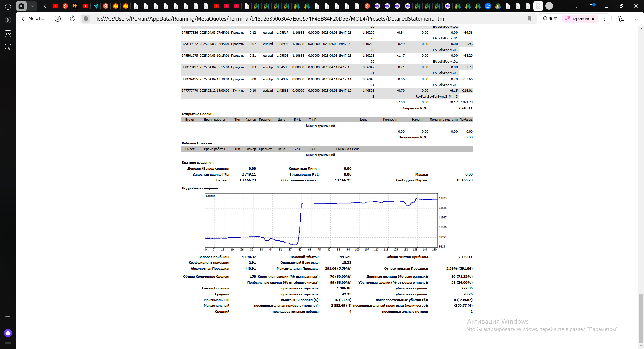Image resolution: width=644 pixels, height=349 pixels.
Task: Click the Alice assistant purple icon
Action: coord(8,333)
